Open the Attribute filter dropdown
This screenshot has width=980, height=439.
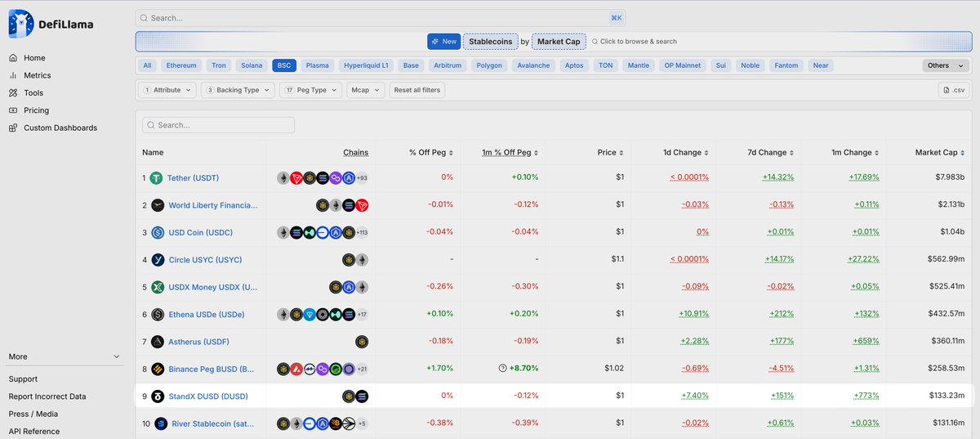pyautogui.click(x=169, y=90)
